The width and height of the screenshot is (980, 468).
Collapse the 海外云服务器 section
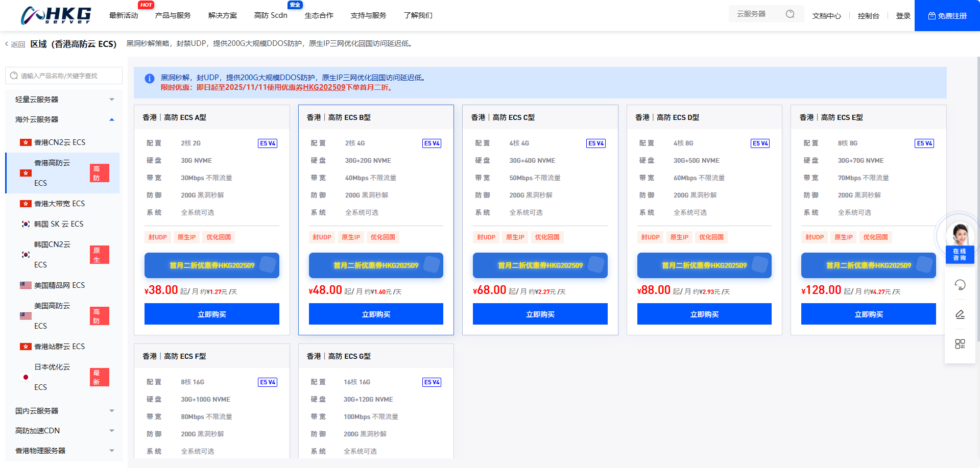[111, 119]
